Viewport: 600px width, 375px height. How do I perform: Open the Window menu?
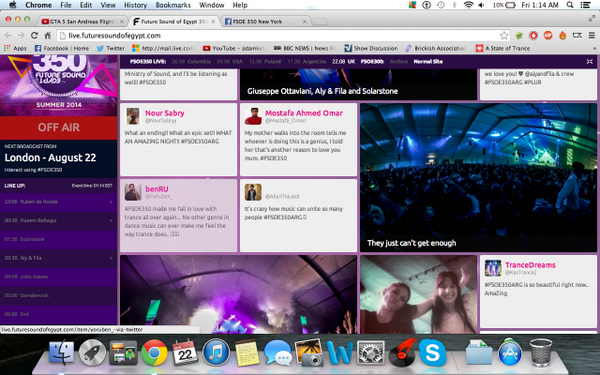(x=212, y=5)
